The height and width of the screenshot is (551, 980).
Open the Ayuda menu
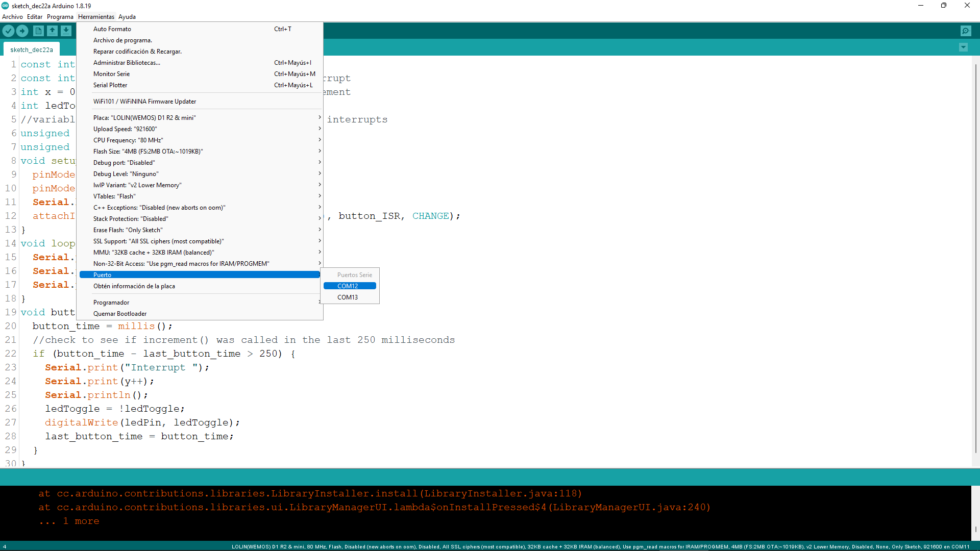coord(127,17)
